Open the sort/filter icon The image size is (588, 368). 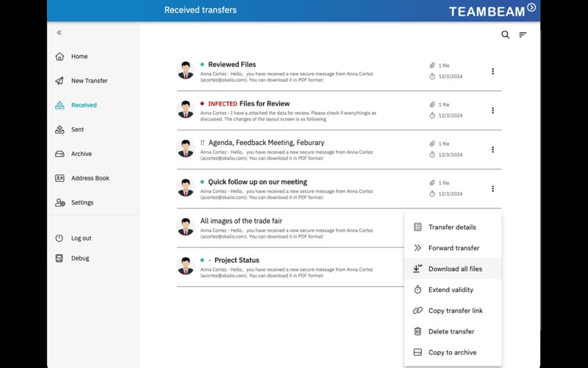(523, 35)
